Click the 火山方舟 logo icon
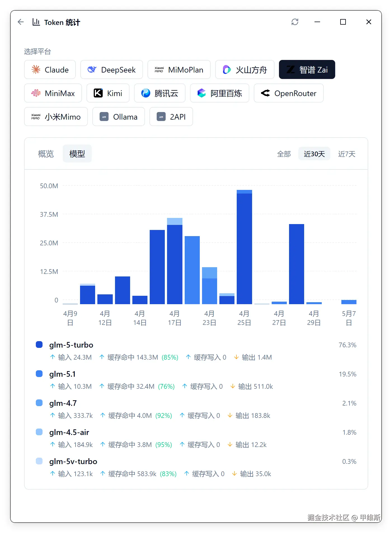Screen dimensions: 392x533 click(x=227, y=69)
